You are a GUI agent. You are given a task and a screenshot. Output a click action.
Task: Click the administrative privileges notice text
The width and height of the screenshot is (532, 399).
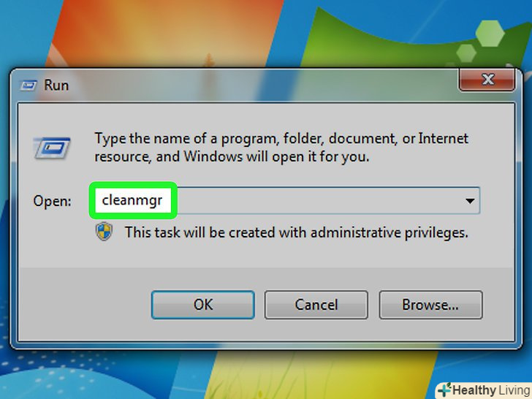click(x=297, y=232)
